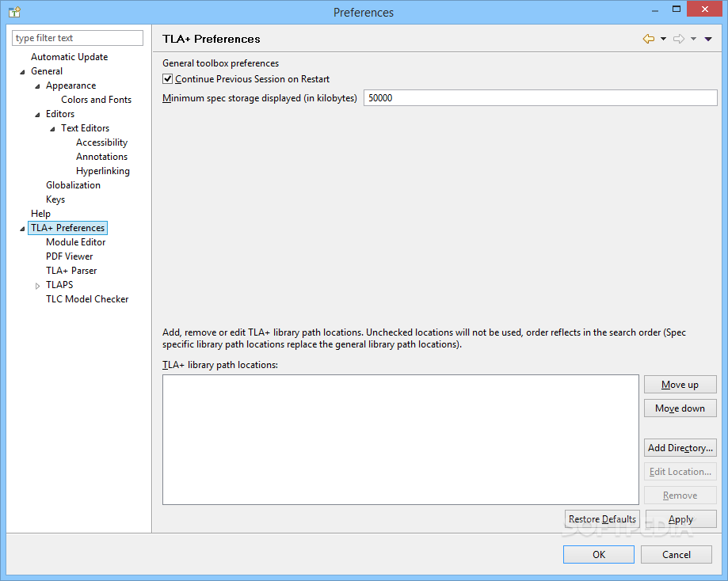Open TLC Model Checker preferences
The height and width of the screenshot is (581, 728).
[87, 299]
